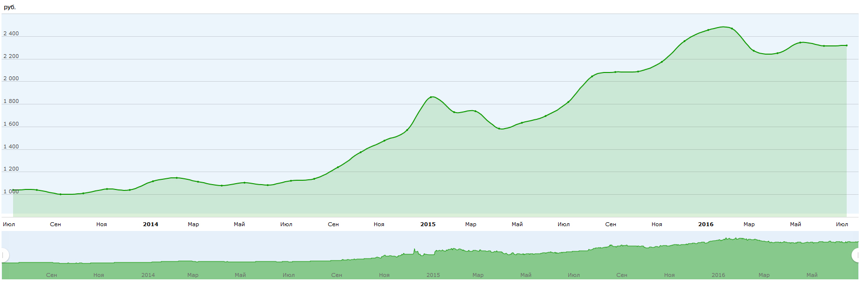
Task: Click the 2 000 value on y-axis
Action: coord(11,79)
